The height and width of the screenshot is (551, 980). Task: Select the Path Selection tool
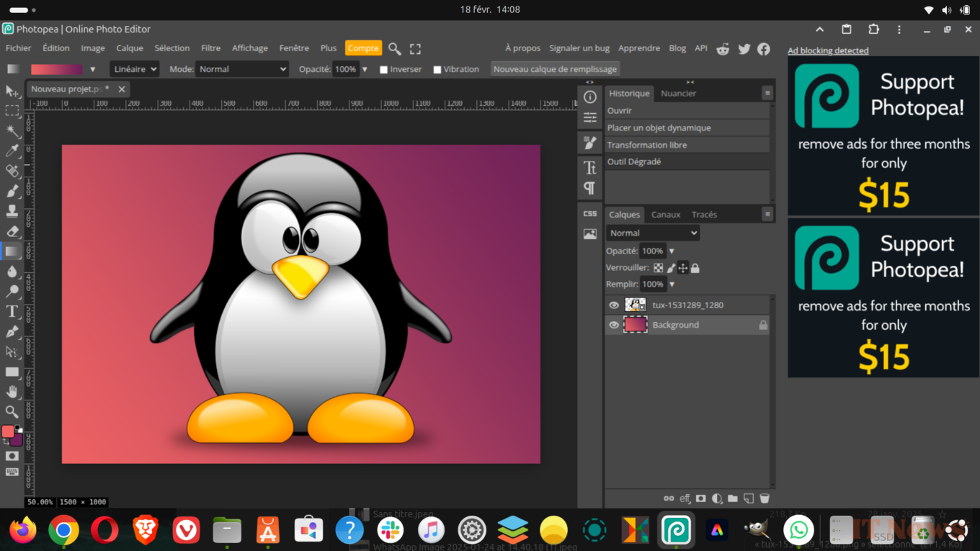[12, 352]
